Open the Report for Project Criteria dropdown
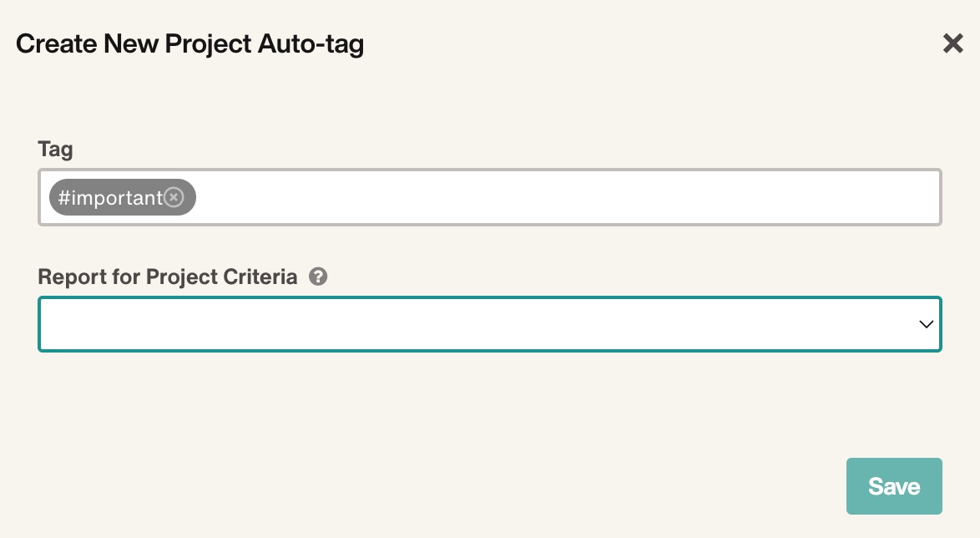This screenshot has height=538, width=980. [490, 324]
